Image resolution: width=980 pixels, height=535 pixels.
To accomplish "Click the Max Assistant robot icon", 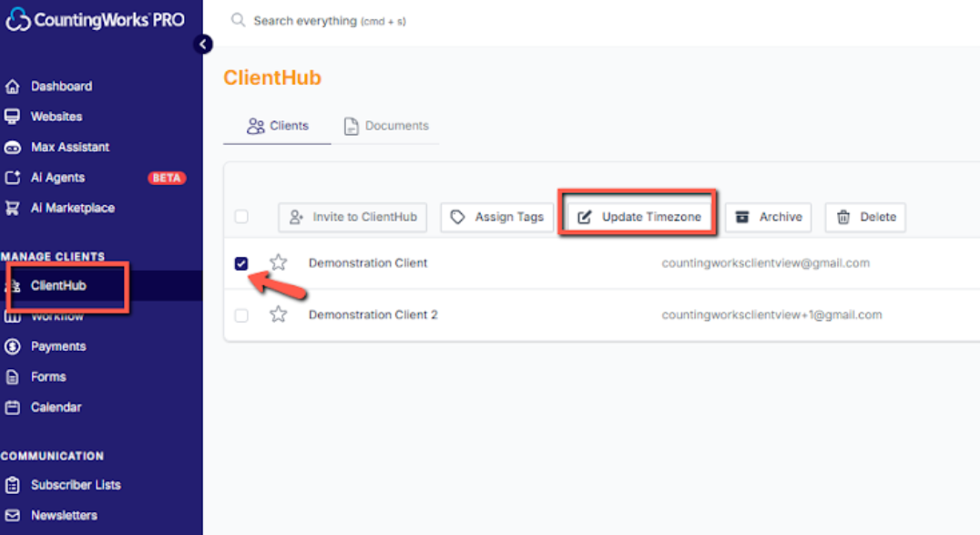I will tap(13, 148).
